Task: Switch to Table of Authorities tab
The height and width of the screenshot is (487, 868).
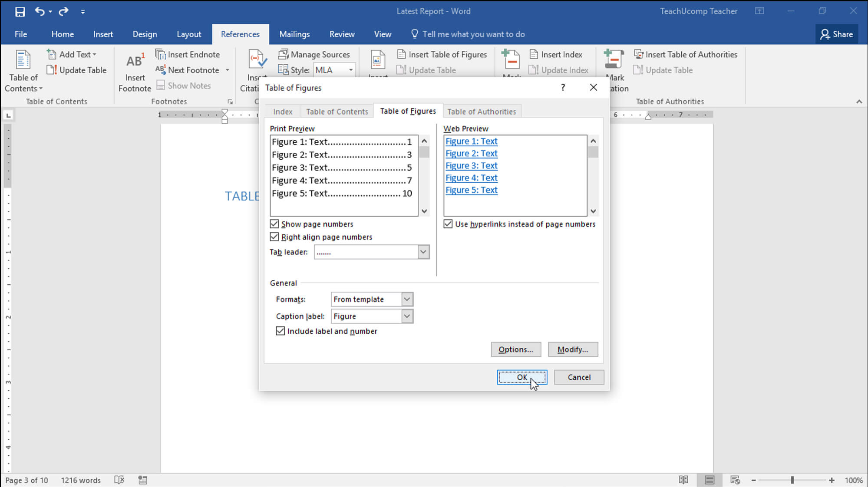Action: (482, 112)
